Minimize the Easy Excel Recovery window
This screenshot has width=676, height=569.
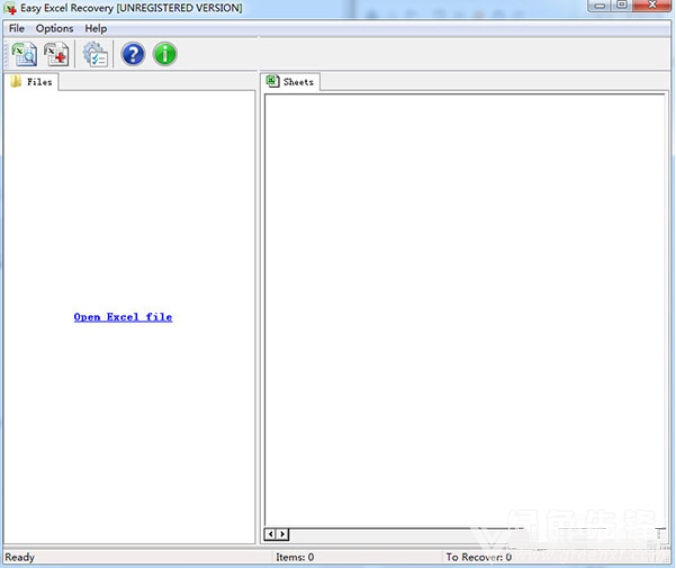click(x=600, y=5)
